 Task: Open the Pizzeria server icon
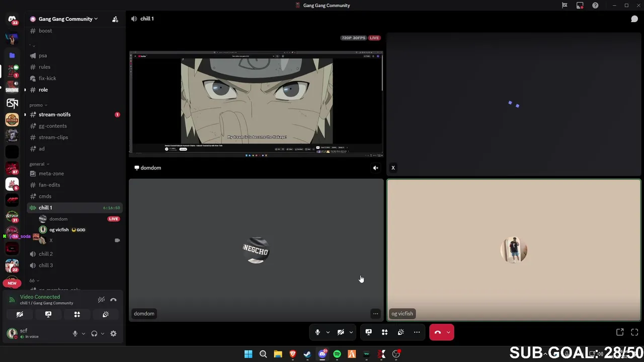click(12, 120)
